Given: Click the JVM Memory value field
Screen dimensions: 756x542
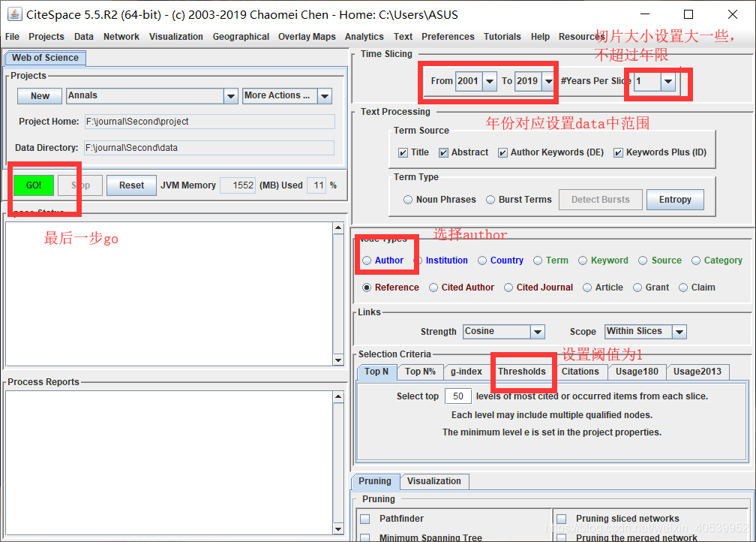Looking at the screenshot, I should click(237, 185).
